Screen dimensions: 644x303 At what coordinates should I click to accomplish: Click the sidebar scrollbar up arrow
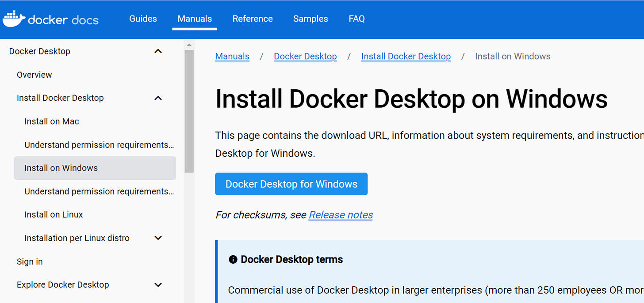pos(189,45)
